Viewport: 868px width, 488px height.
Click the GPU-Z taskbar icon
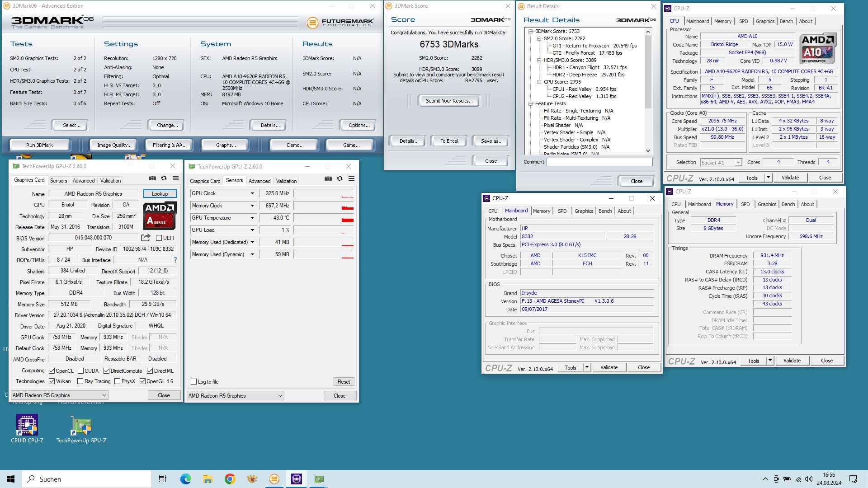319,479
